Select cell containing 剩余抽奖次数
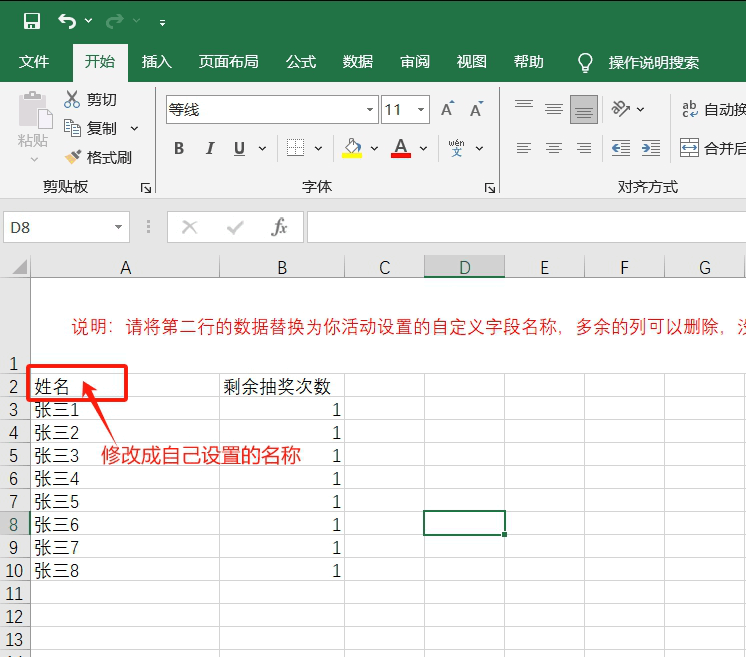This screenshot has width=746, height=657. click(x=282, y=386)
